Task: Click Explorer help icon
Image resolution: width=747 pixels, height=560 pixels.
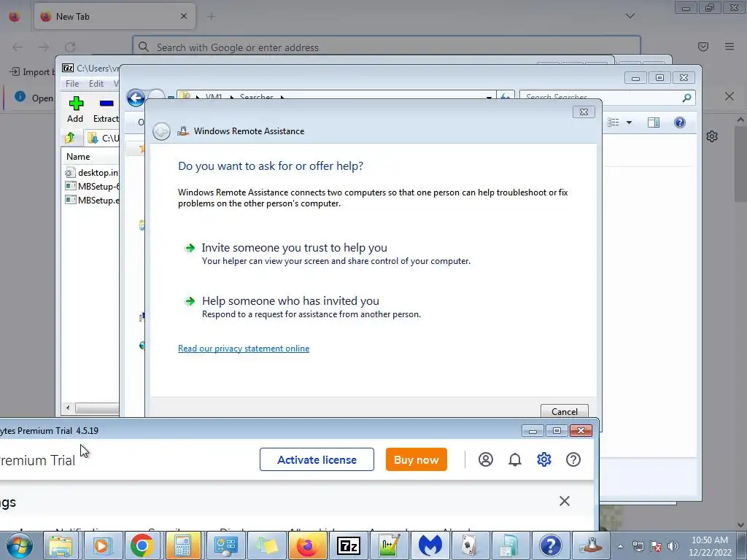Action: pos(680,122)
